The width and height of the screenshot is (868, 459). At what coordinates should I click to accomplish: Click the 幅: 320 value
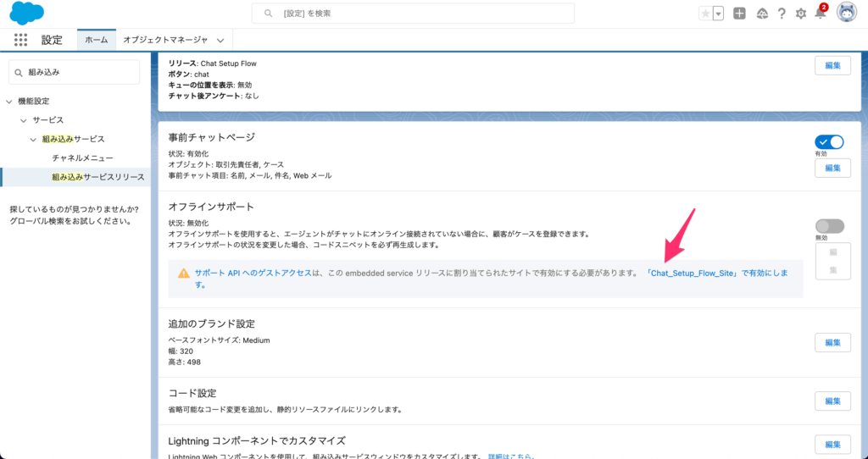coord(181,351)
